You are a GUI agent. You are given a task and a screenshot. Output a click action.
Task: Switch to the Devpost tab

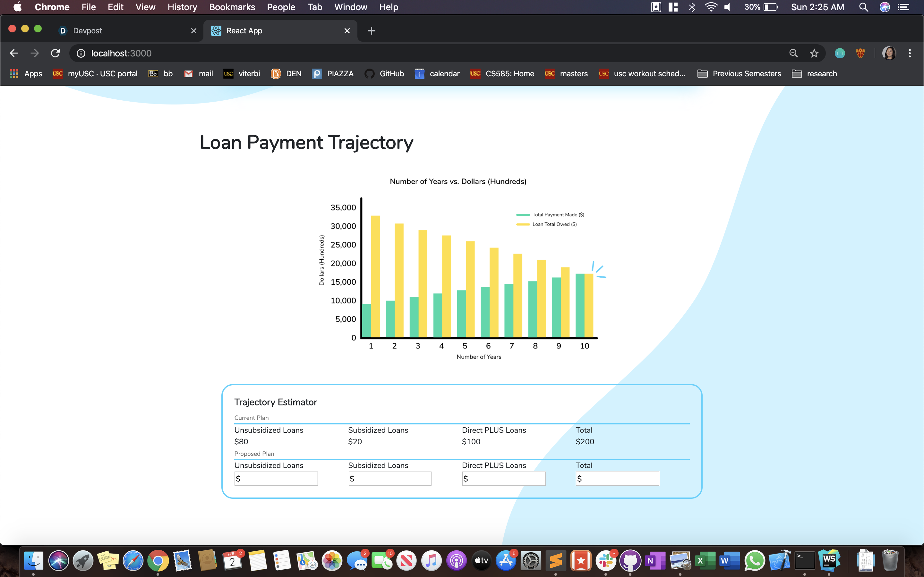122,30
